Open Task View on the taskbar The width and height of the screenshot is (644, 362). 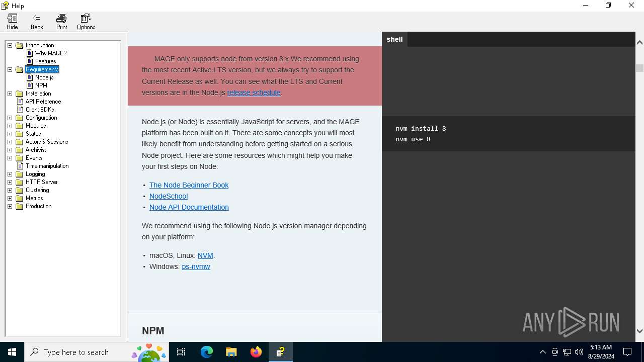[182, 352]
